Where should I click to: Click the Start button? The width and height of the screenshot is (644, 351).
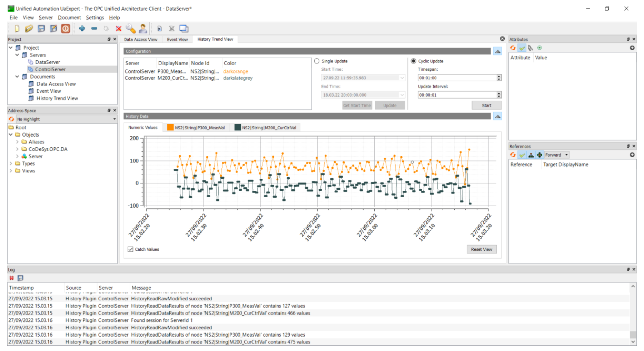(x=486, y=106)
